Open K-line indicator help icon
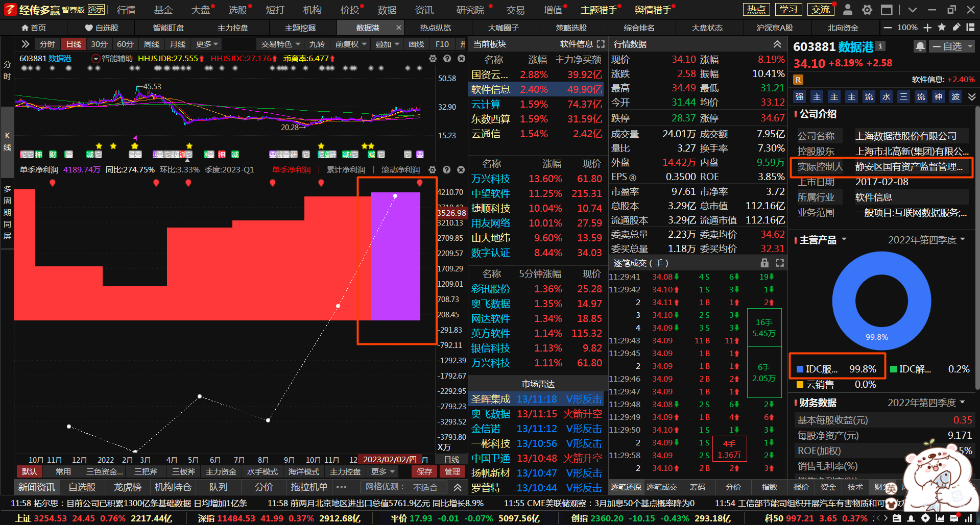 [447, 59]
